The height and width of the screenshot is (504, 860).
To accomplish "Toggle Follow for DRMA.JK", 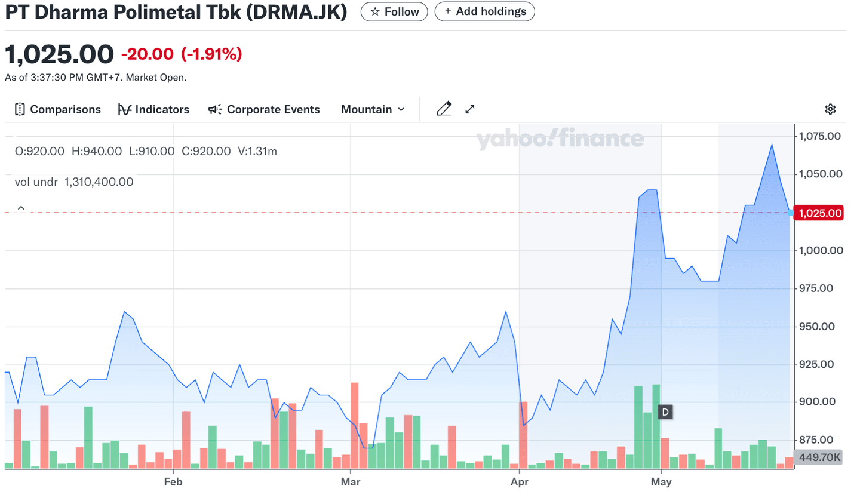I will point(394,11).
